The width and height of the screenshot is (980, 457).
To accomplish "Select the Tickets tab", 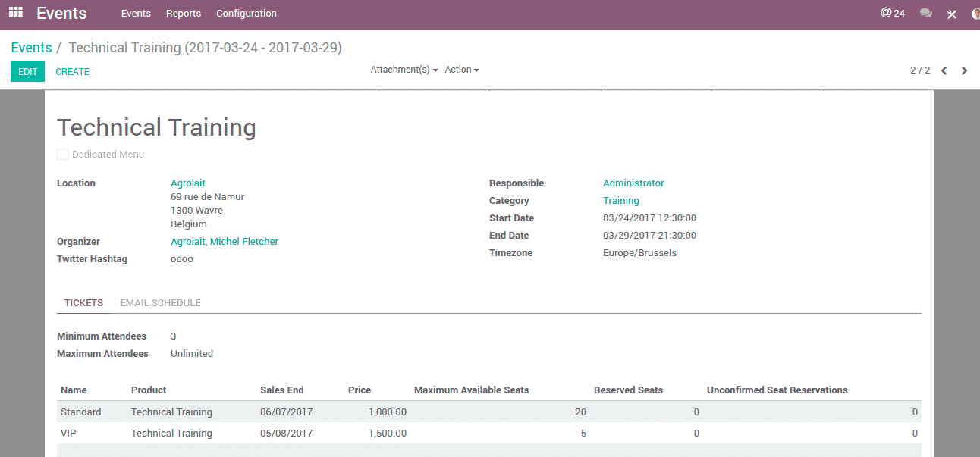I will pos(83,303).
